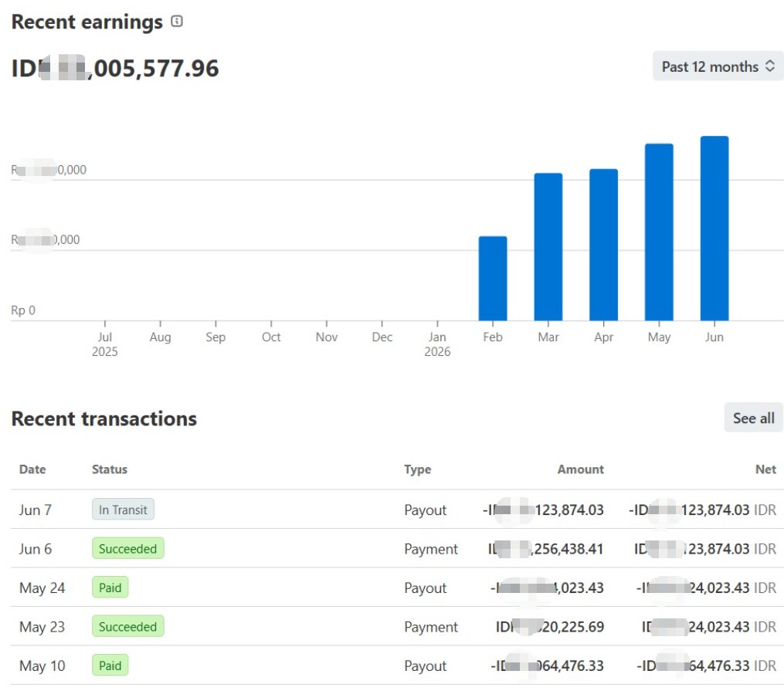The width and height of the screenshot is (784, 691).
Task: Click the info icon beside Recent earnings
Action: click(x=177, y=21)
